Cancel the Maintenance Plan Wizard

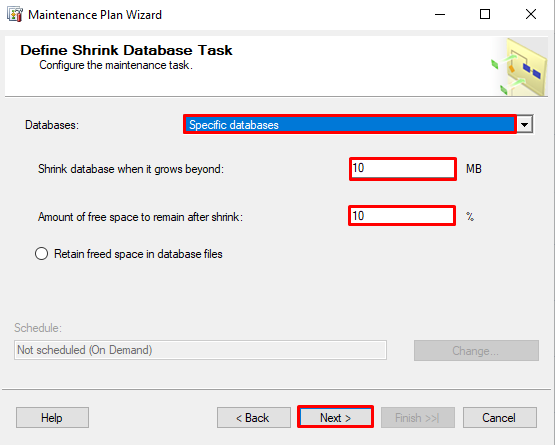point(500,418)
